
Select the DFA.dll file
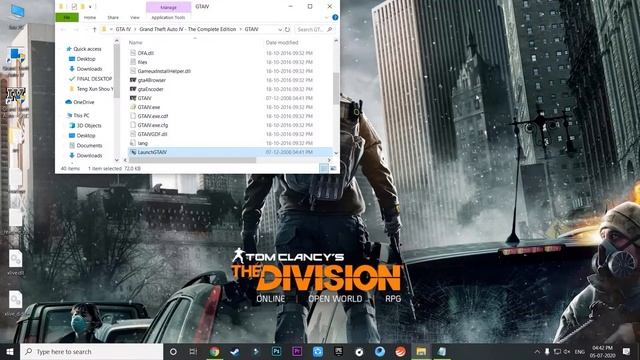(x=145, y=53)
